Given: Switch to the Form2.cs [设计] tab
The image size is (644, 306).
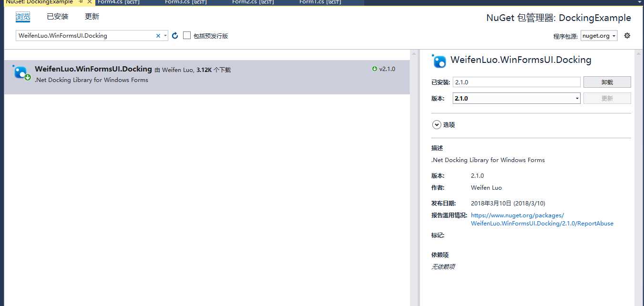Looking at the screenshot, I should [253, 2].
